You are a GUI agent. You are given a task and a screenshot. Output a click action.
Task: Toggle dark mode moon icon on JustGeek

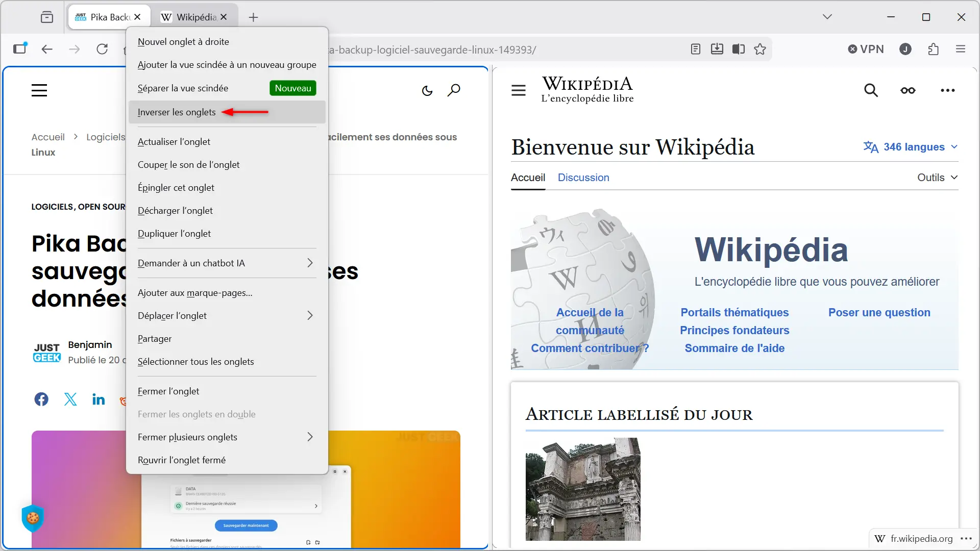pyautogui.click(x=427, y=91)
